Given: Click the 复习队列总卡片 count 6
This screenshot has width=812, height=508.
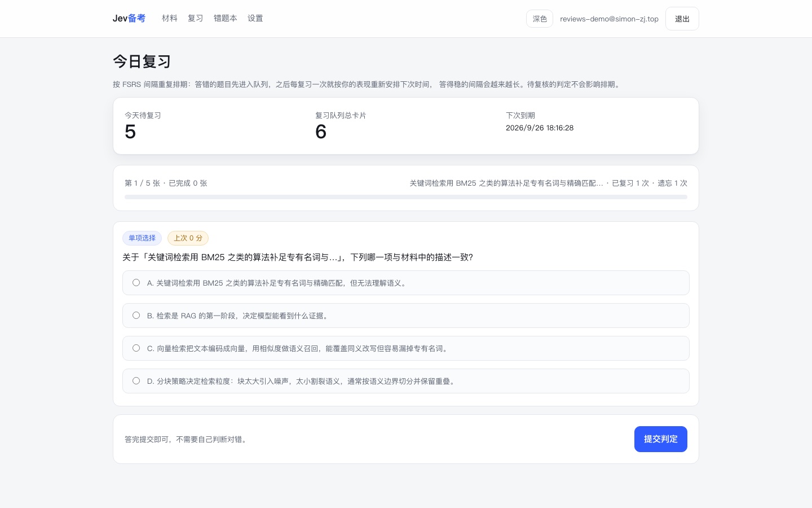Looking at the screenshot, I should tap(321, 132).
